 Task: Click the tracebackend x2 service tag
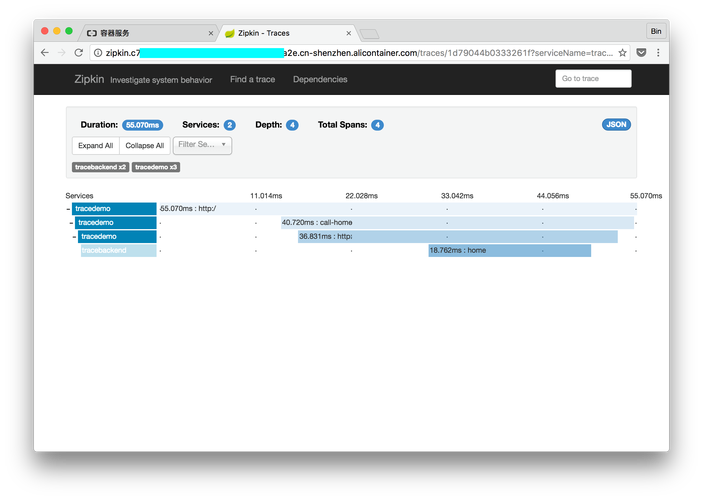[100, 167]
